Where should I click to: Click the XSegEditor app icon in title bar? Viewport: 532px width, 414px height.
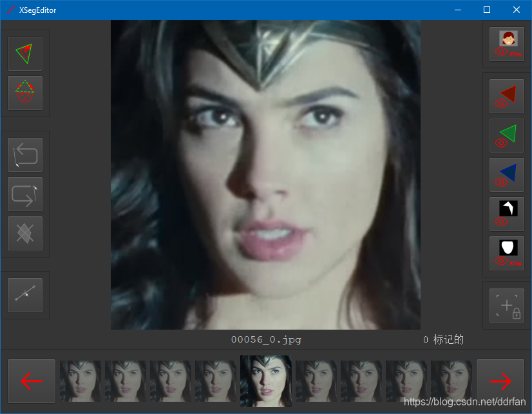point(11,10)
